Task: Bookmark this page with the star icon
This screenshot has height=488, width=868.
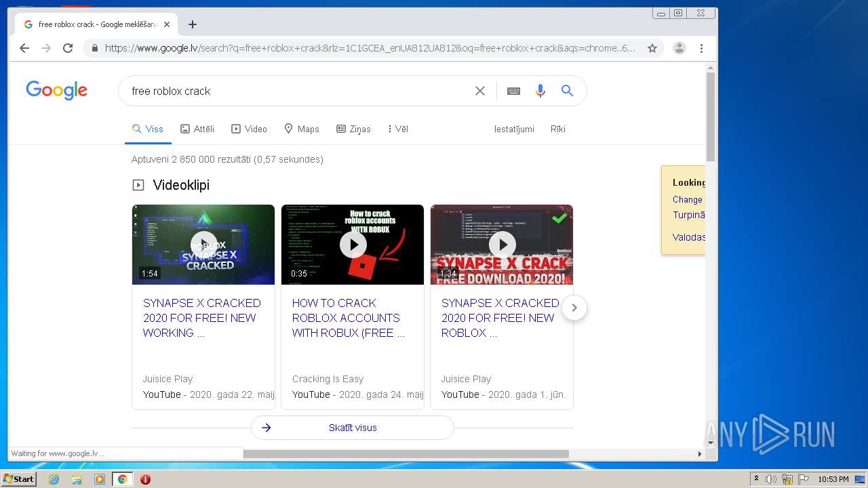Action: (x=652, y=48)
